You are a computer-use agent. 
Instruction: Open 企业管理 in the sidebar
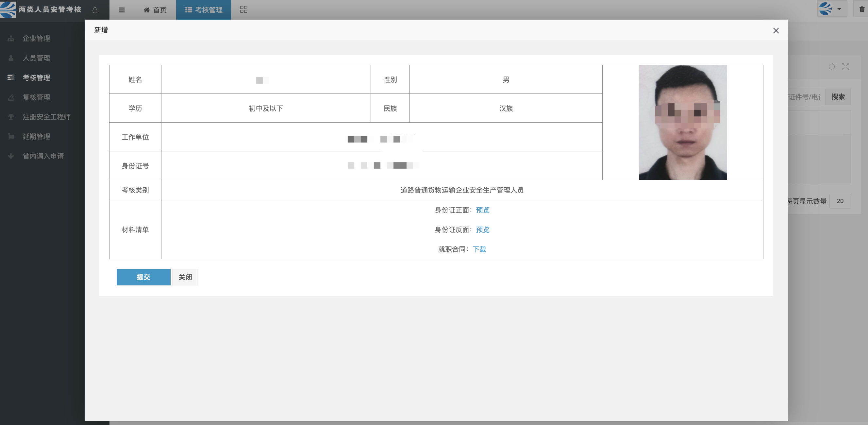pos(36,38)
